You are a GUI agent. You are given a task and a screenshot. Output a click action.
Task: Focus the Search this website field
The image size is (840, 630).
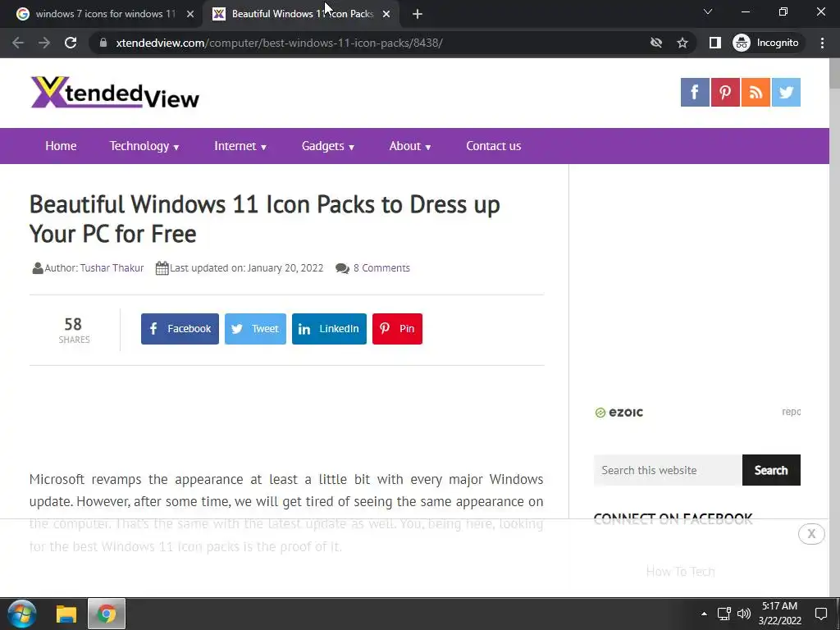(x=668, y=470)
